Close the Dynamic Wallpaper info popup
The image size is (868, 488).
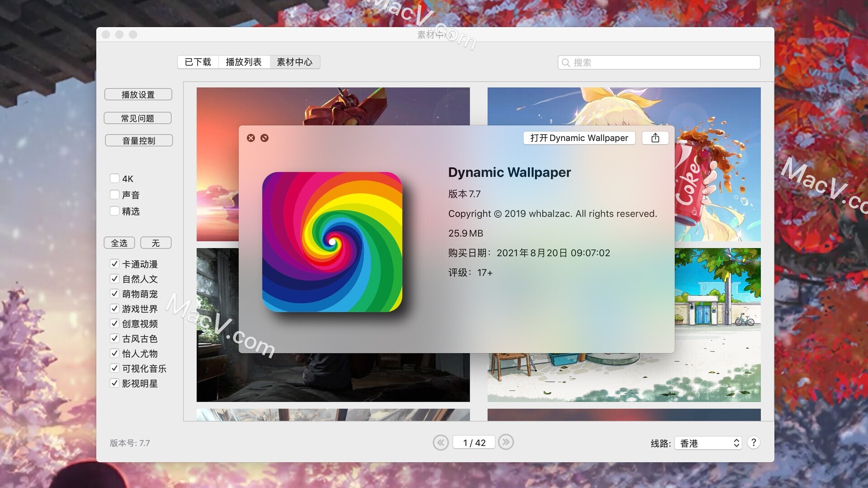click(x=251, y=138)
